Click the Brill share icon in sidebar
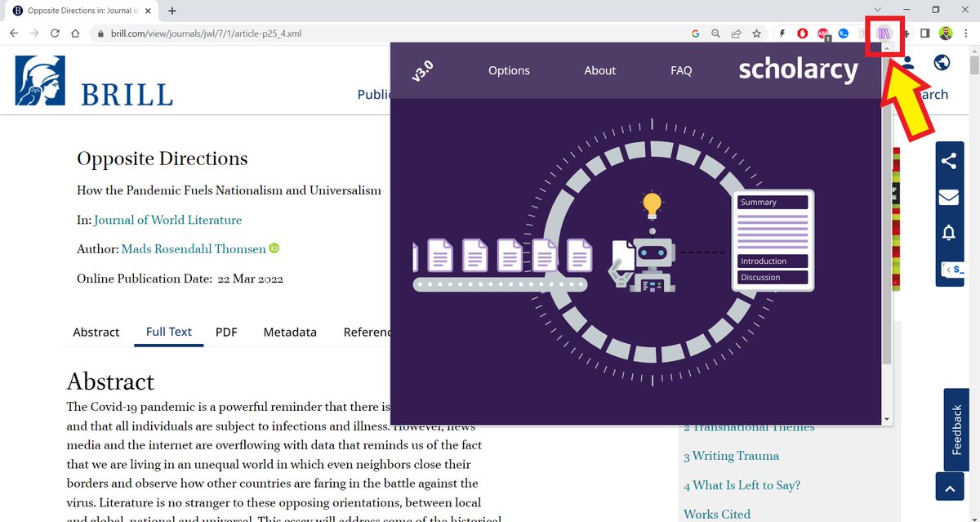This screenshot has width=980, height=522. pyautogui.click(x=948, y=161)
